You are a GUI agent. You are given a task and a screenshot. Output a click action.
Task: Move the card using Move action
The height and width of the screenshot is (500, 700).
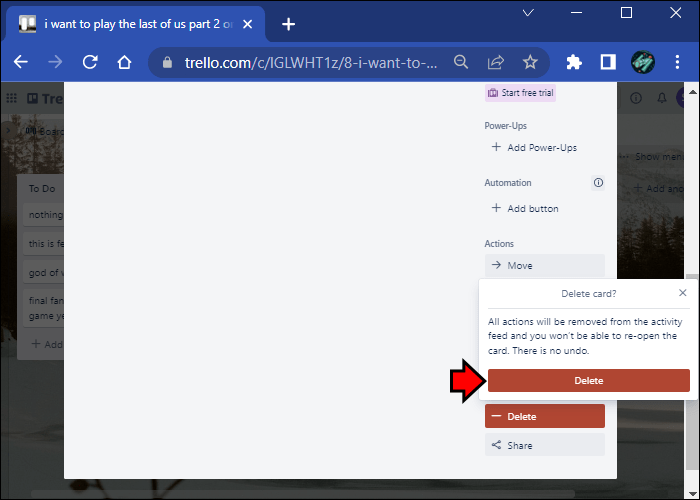tap(545, 265)
